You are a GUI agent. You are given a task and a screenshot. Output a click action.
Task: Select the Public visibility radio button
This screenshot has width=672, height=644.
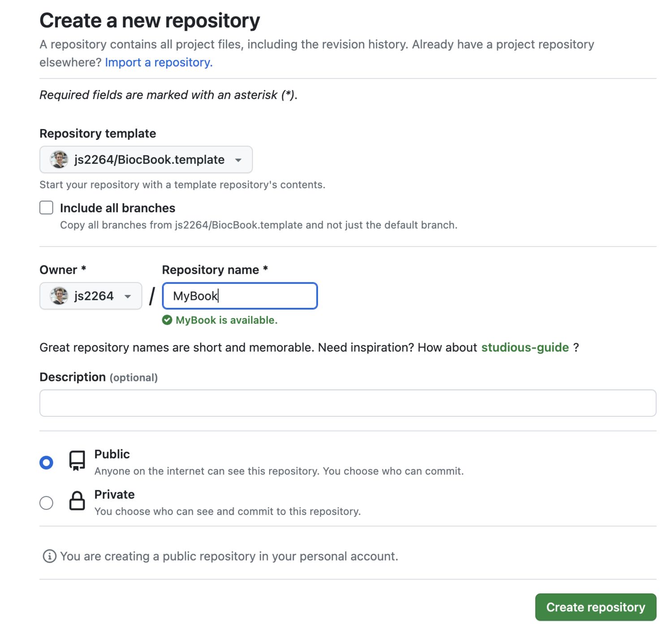click(47, 462)
